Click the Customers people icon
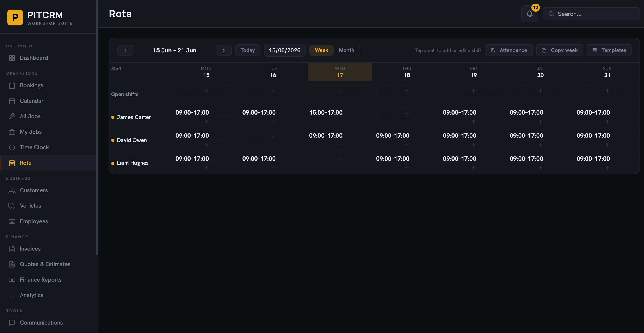 coord(12,190)
